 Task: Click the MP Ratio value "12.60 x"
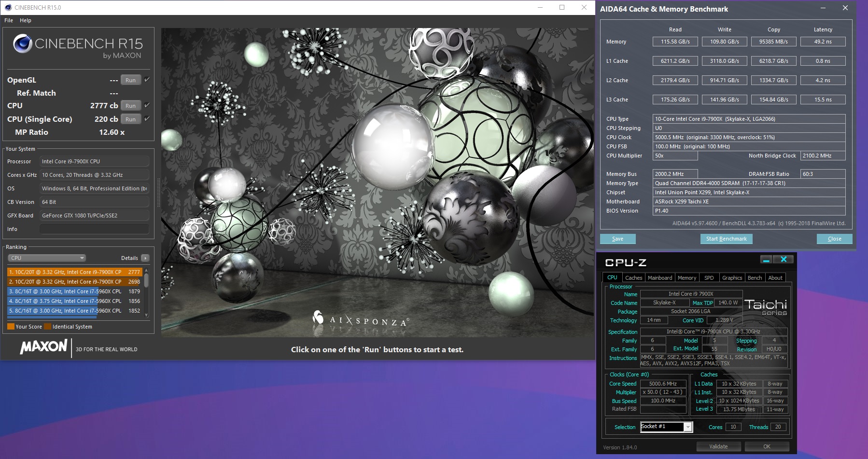[112, 132]
